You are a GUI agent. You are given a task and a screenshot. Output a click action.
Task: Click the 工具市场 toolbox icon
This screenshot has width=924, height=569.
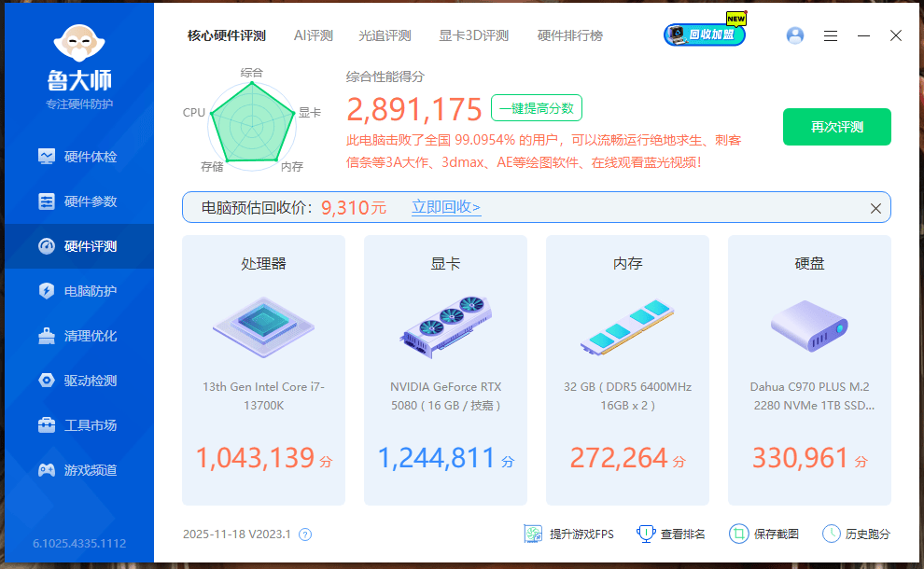(47, 425)
